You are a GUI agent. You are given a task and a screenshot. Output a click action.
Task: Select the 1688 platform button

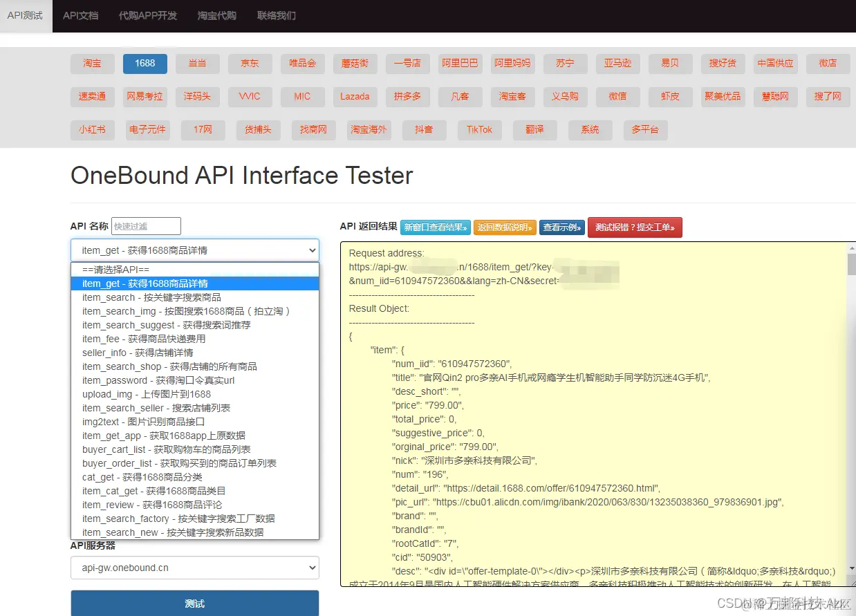pyautogui.click(x=145, y=63)
